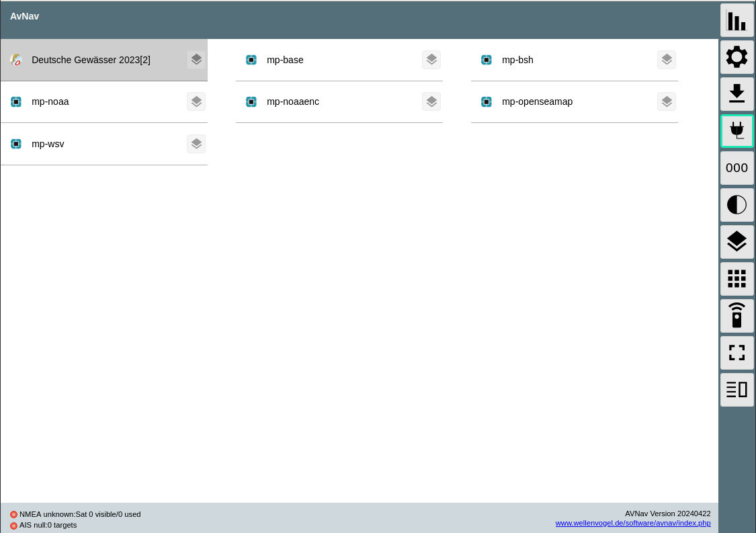
Task: Click the mp-wsv chart type icon
Action: tap(16, 144)
